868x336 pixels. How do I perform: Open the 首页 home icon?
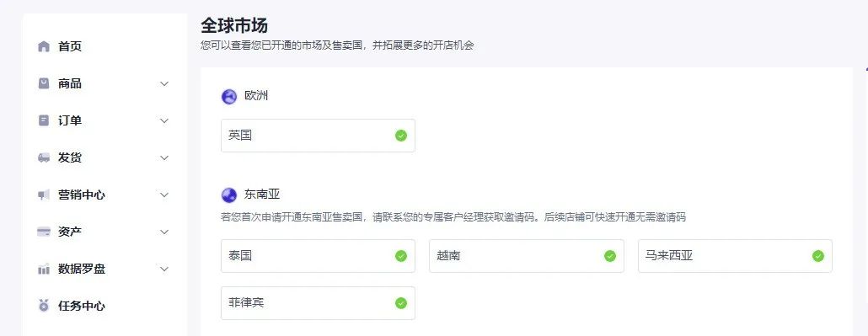click(44, 46)
